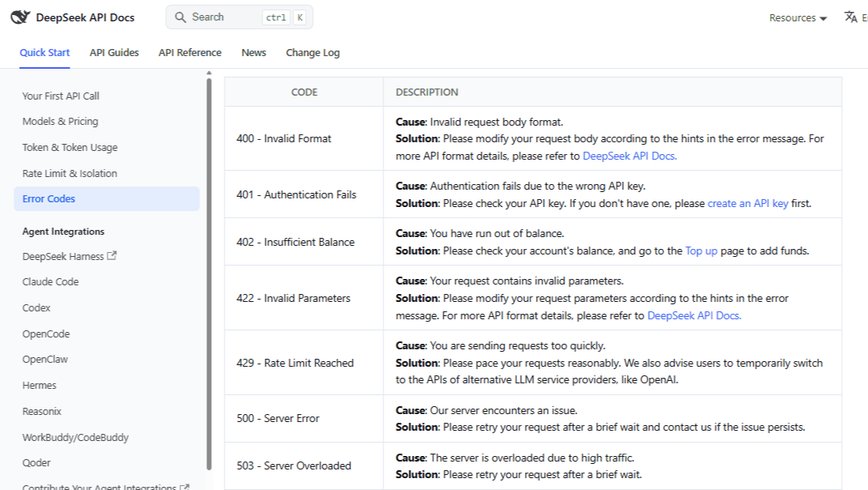
Task: Open Claude Code integration page
Action: (x=51, y=282)
